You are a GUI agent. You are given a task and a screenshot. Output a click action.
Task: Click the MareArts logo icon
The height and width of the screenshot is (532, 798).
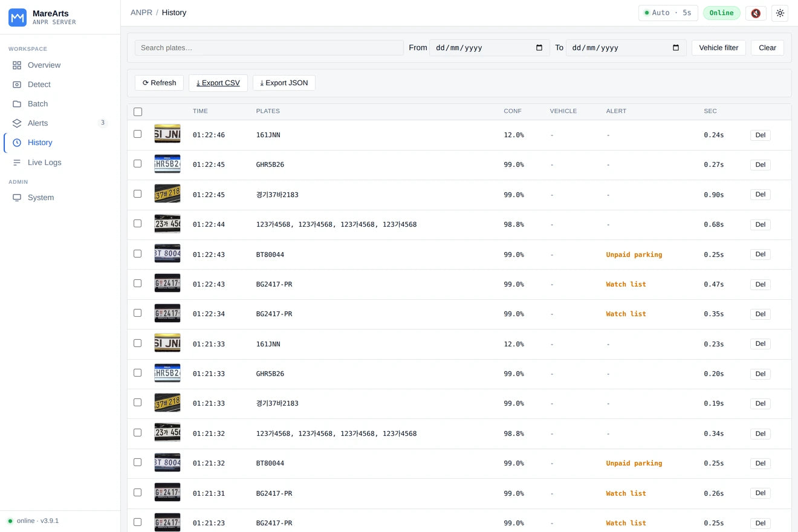[x=18, y=18]
